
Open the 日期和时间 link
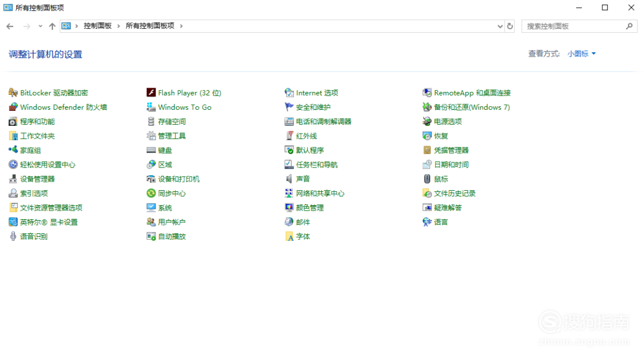click(x=451, y=165)
